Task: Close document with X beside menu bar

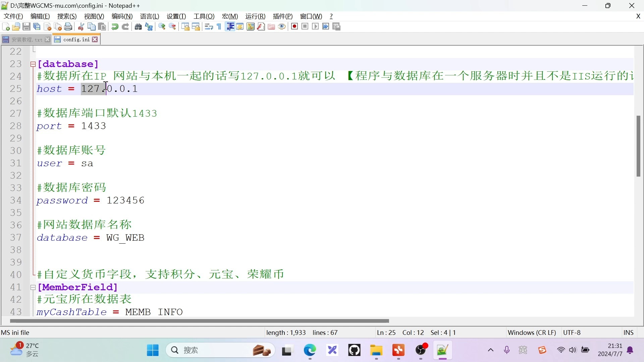Action: pos(638,16)
